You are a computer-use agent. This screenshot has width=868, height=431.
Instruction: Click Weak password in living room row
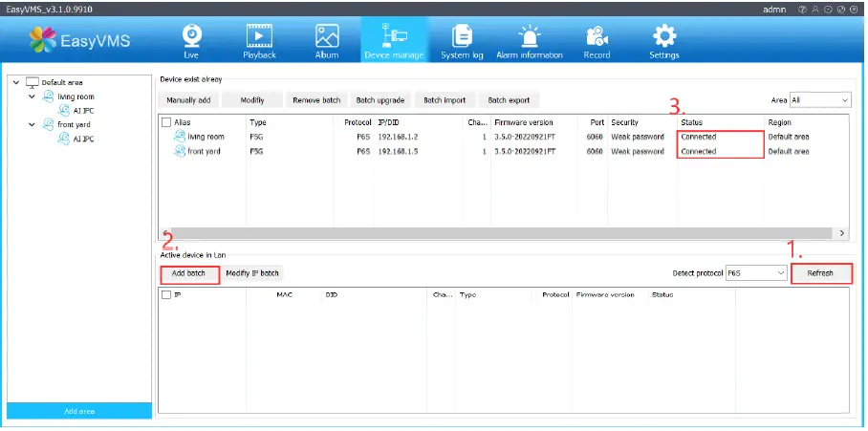(x=638, y=137)
